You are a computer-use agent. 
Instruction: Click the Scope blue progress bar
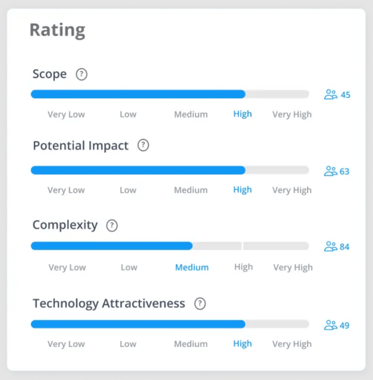(138, 94)
